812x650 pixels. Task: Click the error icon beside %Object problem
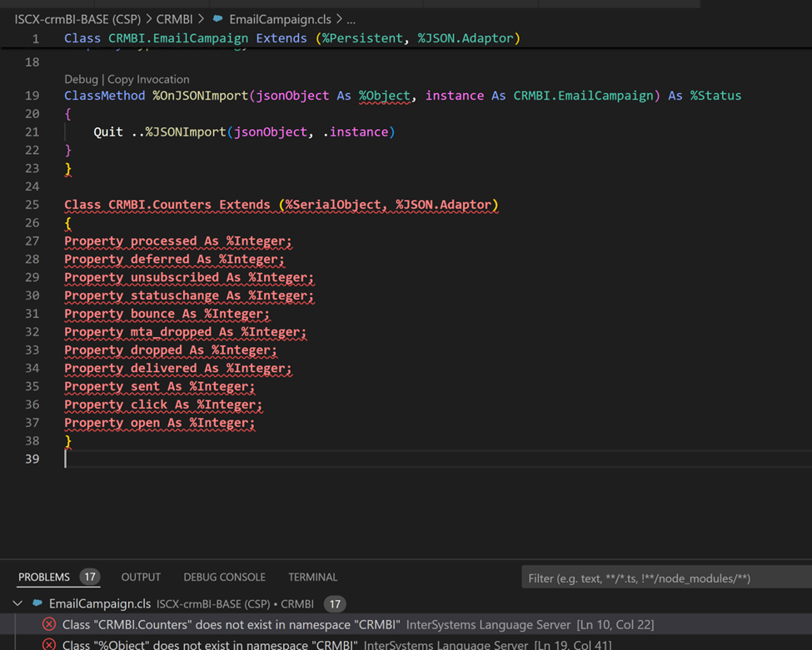click(x=49, y=644)
